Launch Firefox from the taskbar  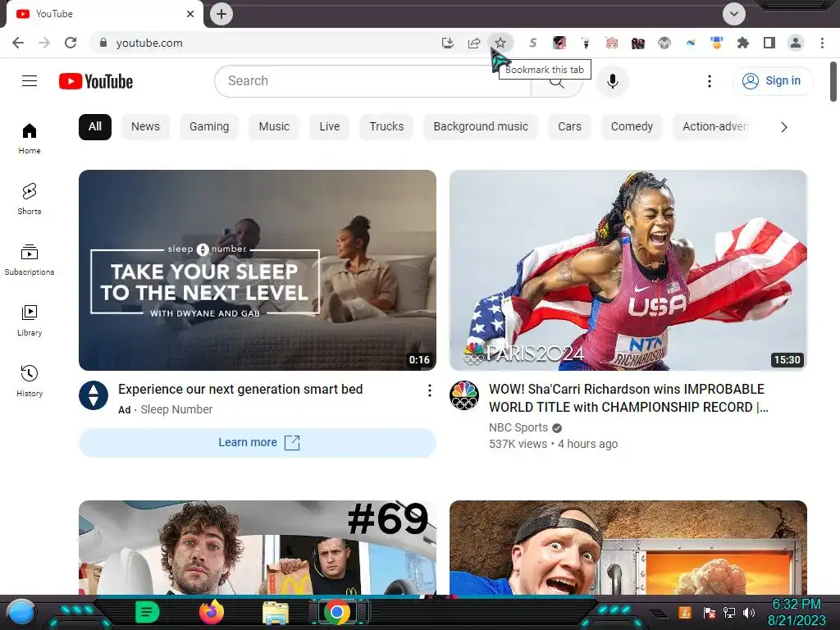[x=212, y=612]
